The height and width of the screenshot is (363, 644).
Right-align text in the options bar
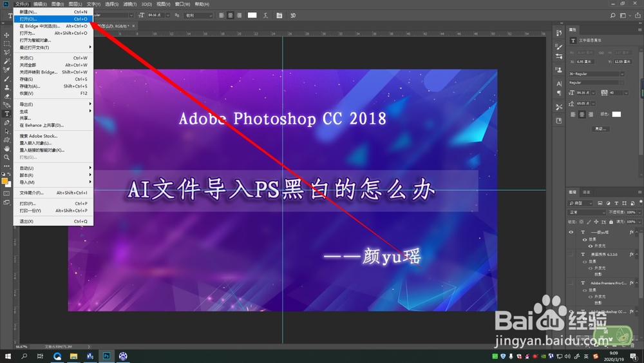click(x=240, y=15)
